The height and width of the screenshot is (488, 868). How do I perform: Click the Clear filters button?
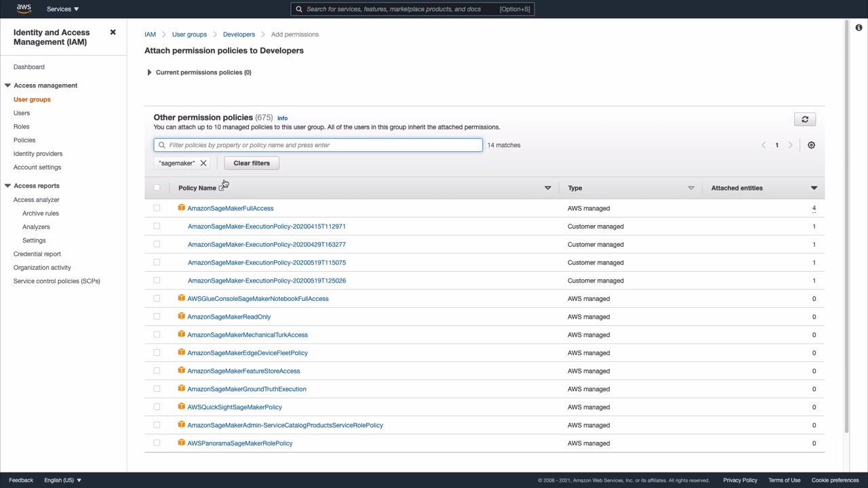pos(252,163)
